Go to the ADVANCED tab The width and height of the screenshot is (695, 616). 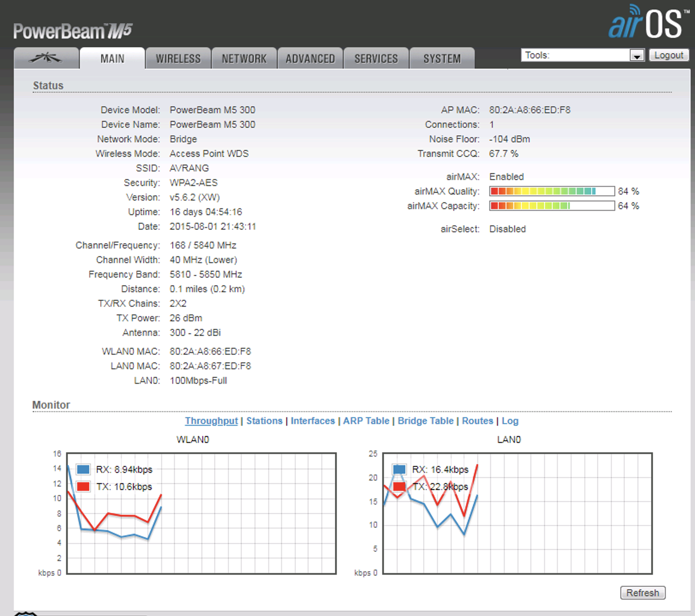click(x=310, y=58)
